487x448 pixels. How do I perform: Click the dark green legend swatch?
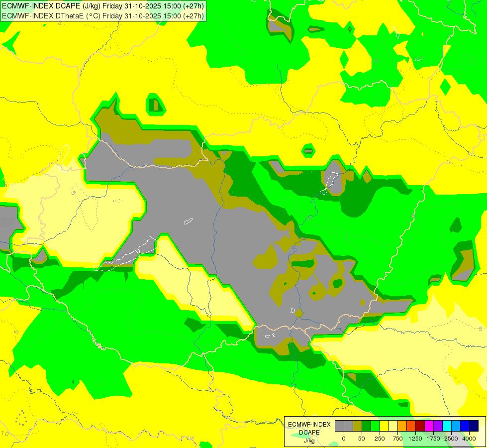pyautogui.click(x=367, y=426)
